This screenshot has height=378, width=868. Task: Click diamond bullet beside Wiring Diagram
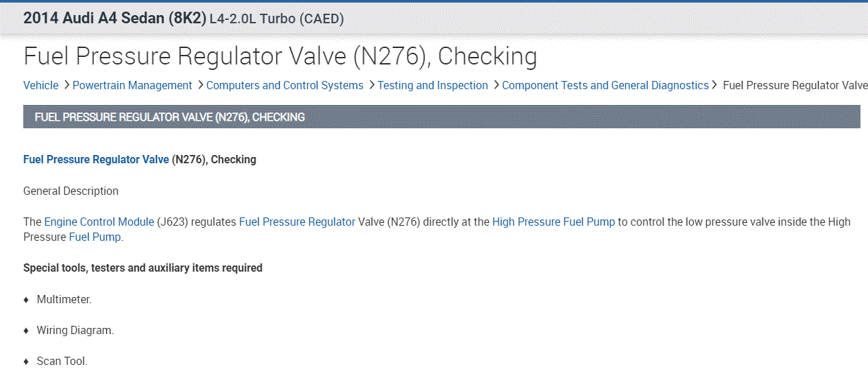pos(26,331)
